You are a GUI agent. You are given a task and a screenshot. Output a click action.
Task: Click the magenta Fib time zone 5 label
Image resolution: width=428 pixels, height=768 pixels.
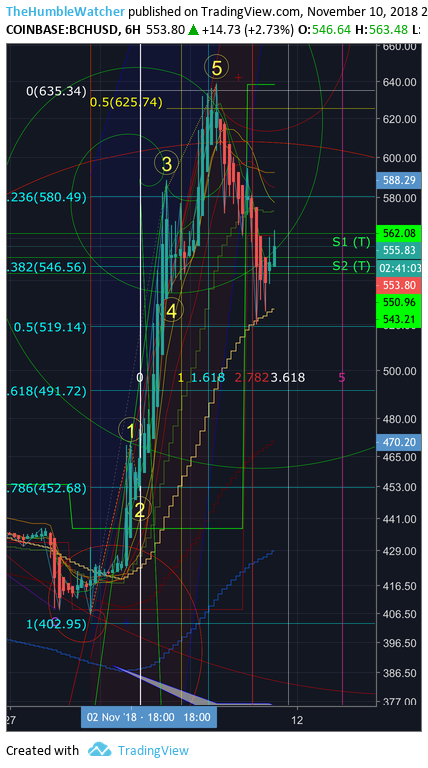pos(342,377)
